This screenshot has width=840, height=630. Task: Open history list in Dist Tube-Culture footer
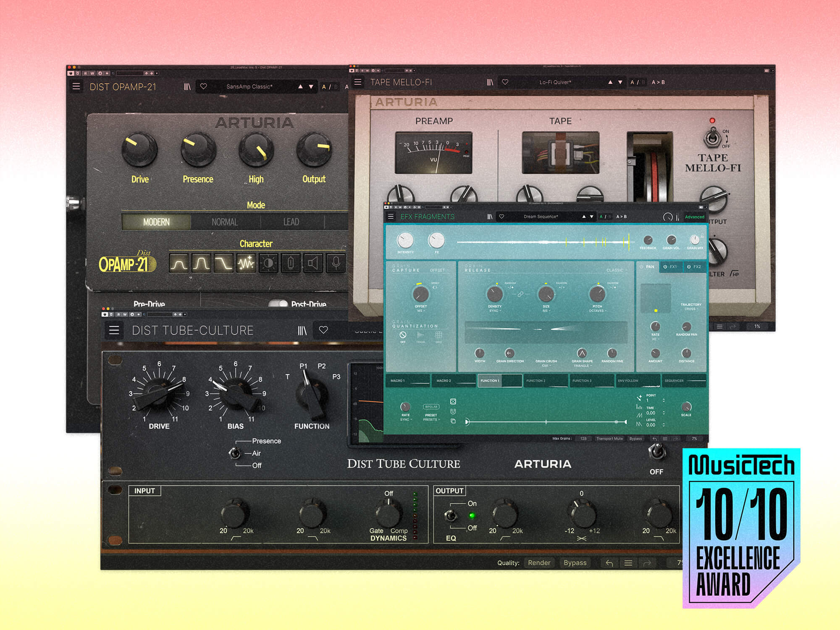[628, 563]
